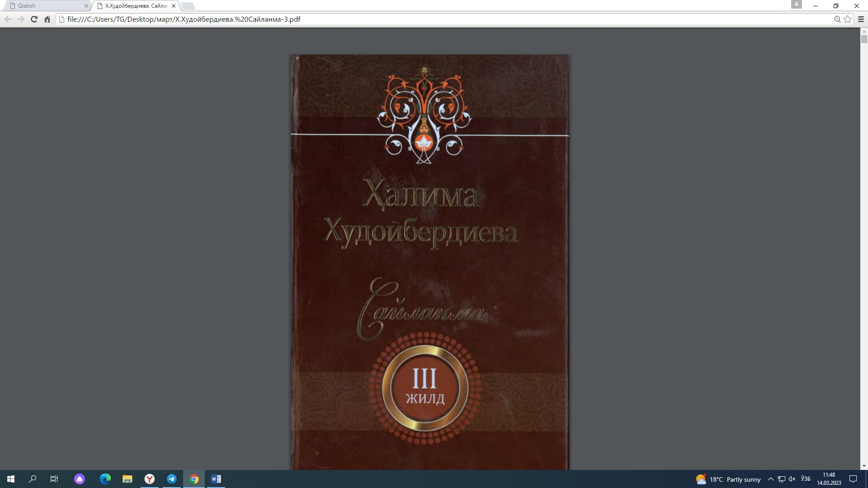
Task: Bookmark the page with the star
Action: pyautogui.click(x=847, y=19)
